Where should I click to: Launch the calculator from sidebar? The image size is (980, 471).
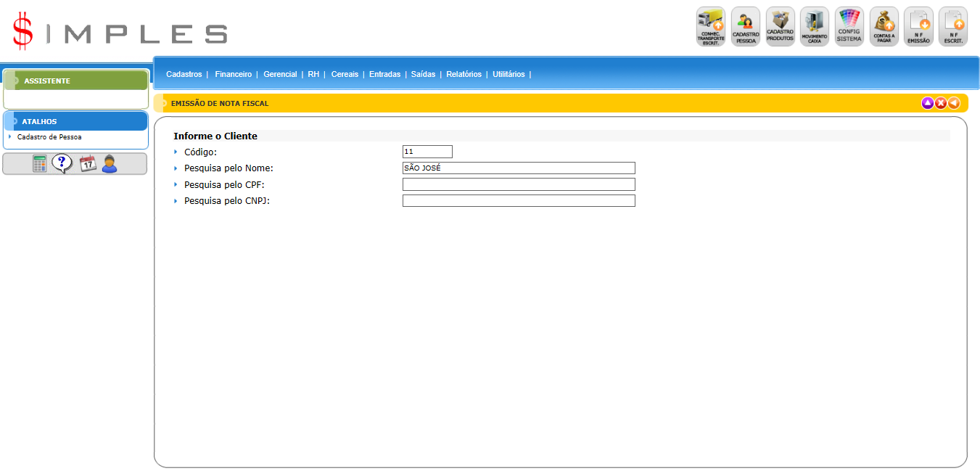pos(40,164)
